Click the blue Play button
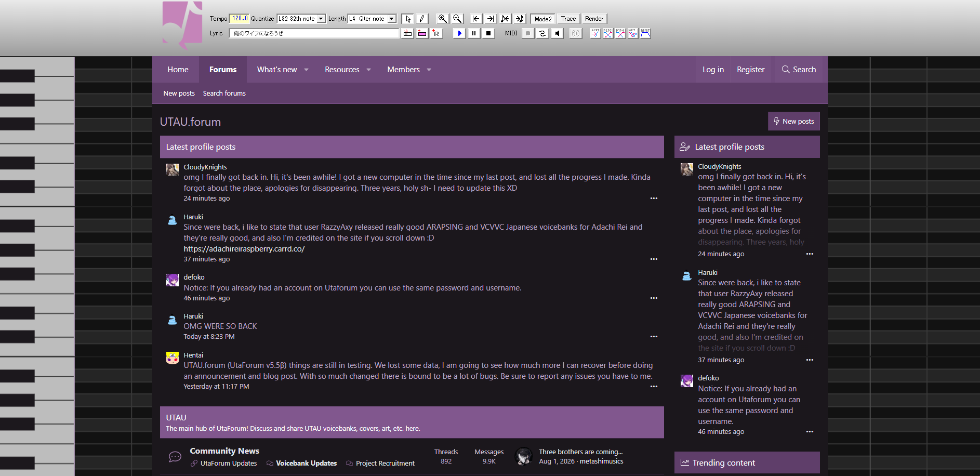 (459, 33)
